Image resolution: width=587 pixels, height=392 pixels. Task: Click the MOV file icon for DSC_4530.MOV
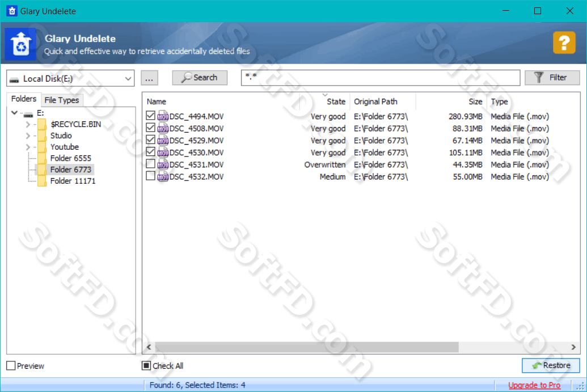click(x=163, y=152)
